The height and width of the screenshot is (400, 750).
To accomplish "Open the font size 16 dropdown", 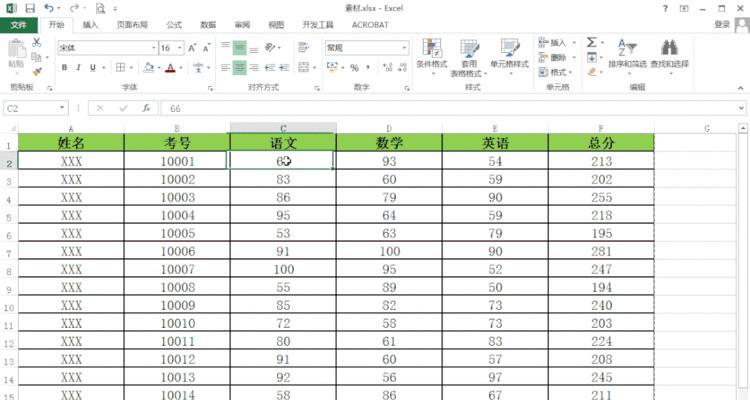I will pyautogui.click(x=180, y=48).
